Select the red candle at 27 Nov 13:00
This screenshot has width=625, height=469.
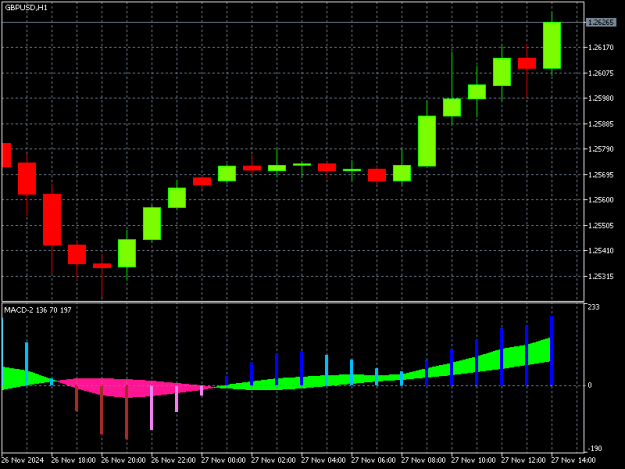coord(527,63)
